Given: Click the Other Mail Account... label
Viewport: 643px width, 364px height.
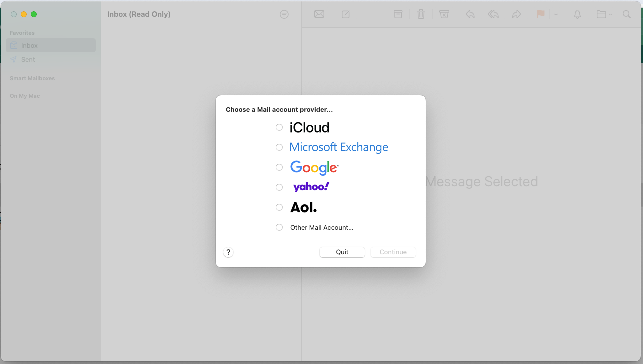Looking at the screenshot, I should [x=322, y=227].
